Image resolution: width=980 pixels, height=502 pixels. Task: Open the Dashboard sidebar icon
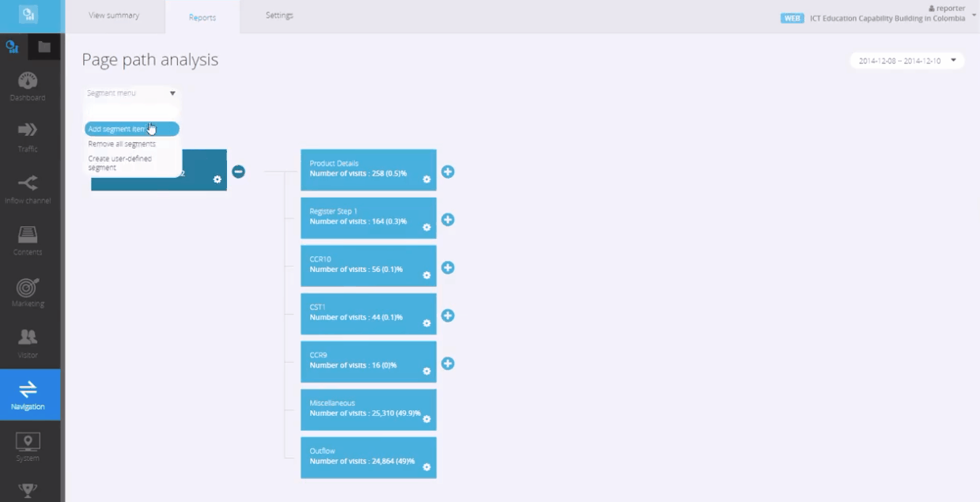click(x=28, y=86)
